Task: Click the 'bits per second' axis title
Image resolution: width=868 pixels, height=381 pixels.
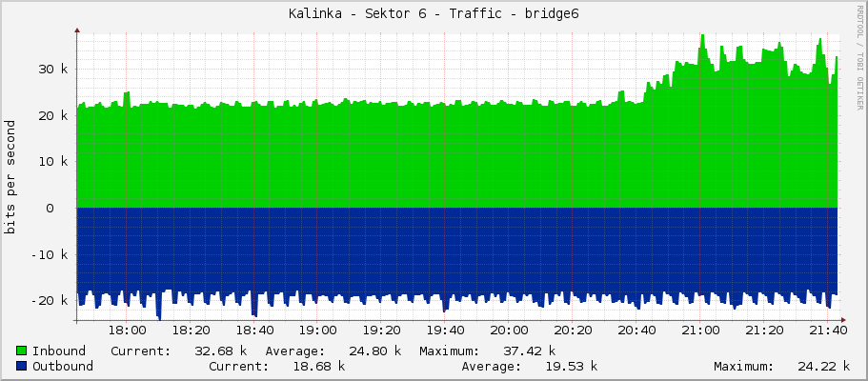Action: [10, 177]
